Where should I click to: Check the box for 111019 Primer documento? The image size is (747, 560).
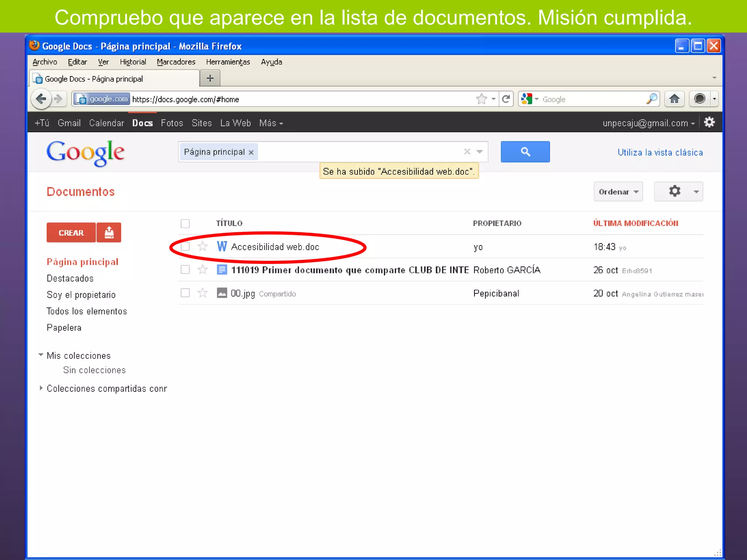[185, 270]
